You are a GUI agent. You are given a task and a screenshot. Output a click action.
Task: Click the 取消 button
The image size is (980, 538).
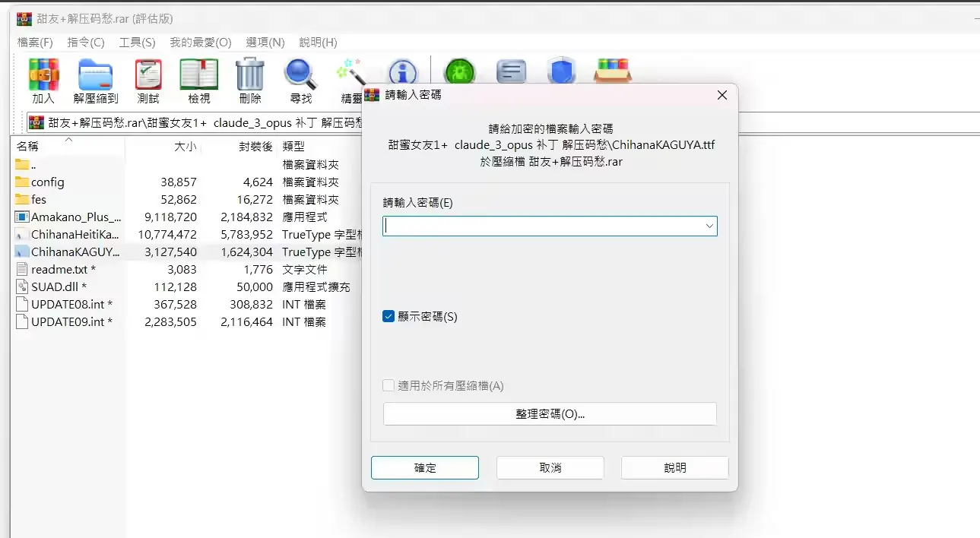[x=550, y=467]
